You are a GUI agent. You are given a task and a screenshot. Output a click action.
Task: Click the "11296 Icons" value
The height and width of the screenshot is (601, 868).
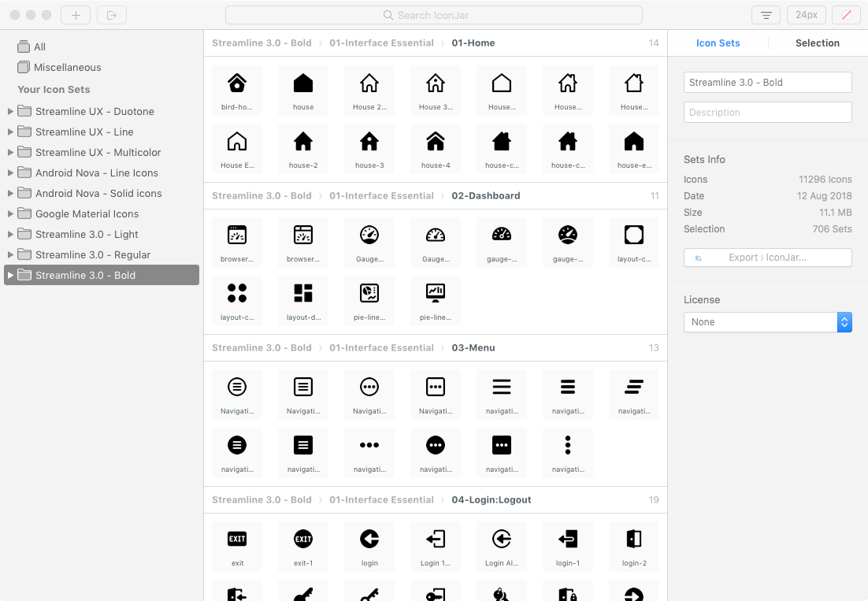coord(825,180)
